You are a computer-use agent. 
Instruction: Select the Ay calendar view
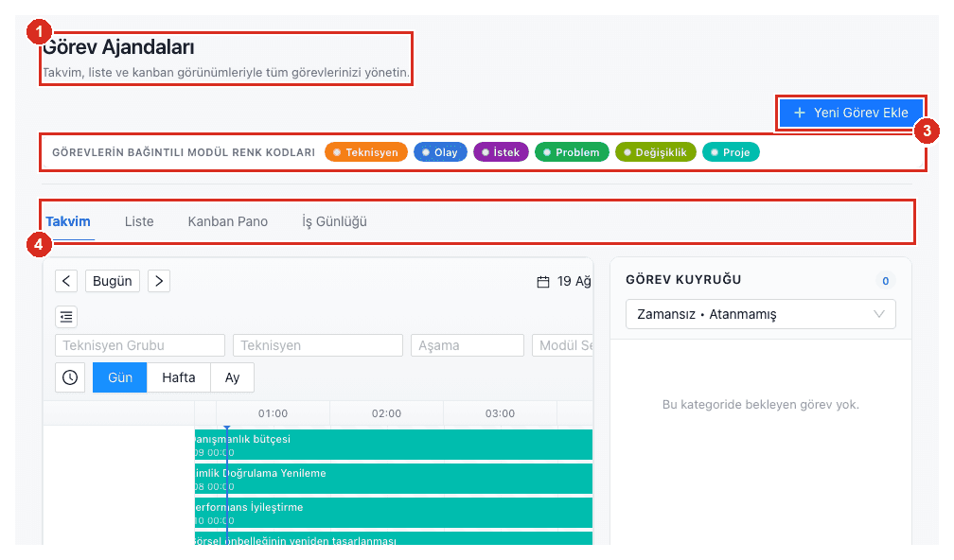[x=232, y=377]
